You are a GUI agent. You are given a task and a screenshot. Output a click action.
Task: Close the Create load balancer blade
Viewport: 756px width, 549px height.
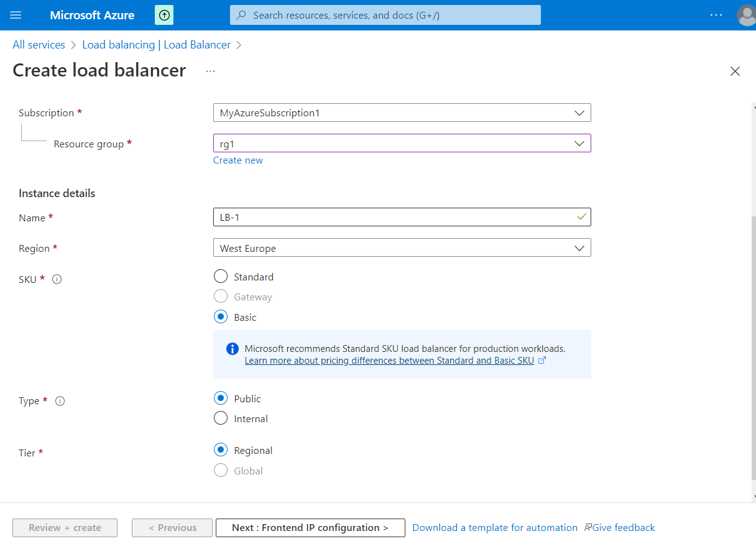tap(735, 72)
